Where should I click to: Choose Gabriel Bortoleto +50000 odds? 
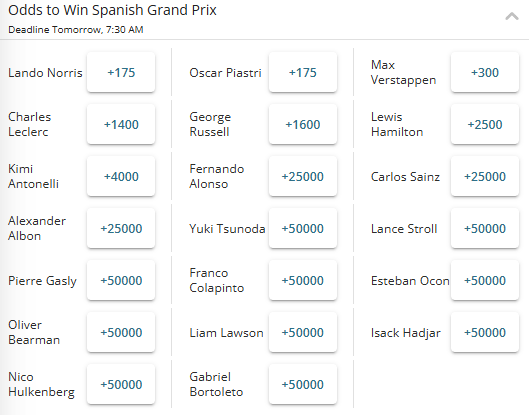coord(303,384)
